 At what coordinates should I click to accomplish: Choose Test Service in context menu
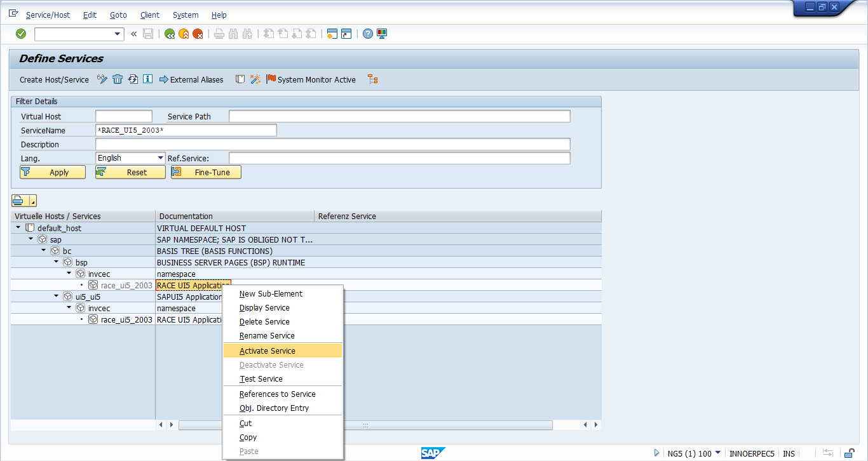[261, 378]
